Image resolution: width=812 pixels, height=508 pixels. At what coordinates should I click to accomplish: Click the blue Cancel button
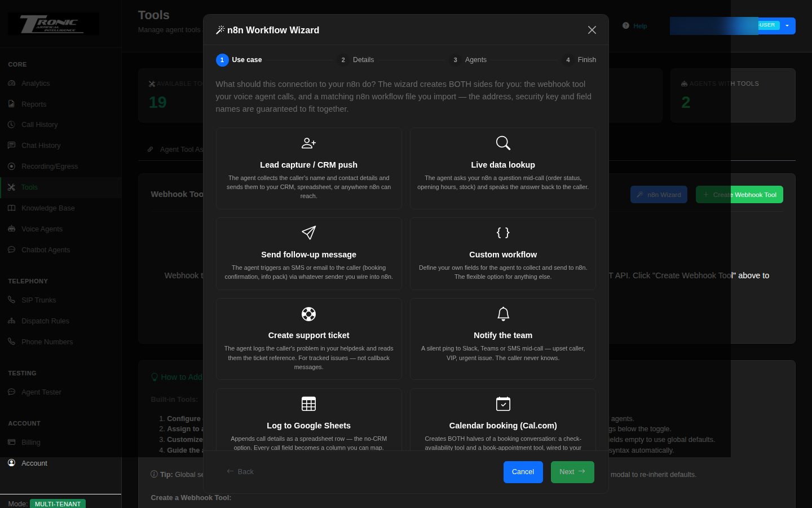[x=523, y=472]
